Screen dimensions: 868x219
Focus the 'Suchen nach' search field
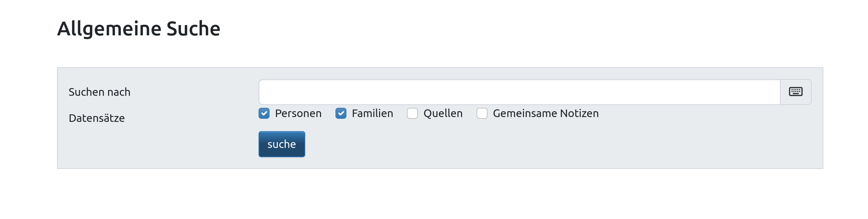coord(519,92)
